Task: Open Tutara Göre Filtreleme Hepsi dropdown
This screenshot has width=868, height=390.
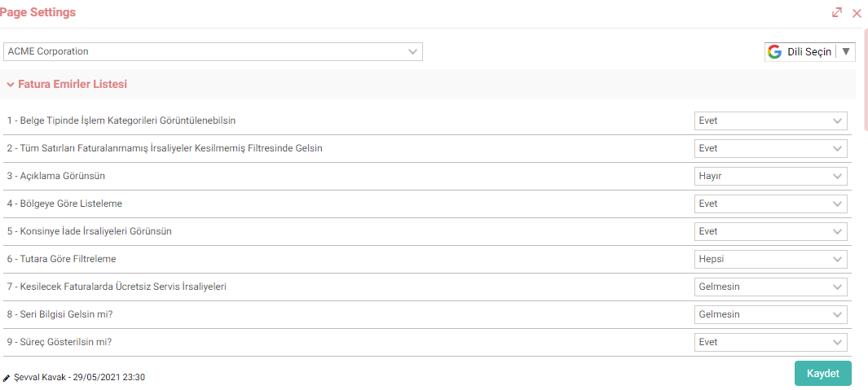Action: 770,259
